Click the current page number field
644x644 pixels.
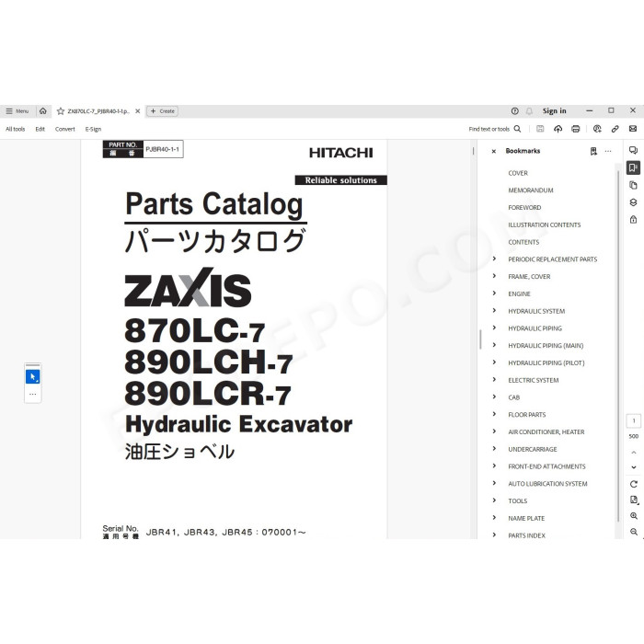click(x=634, y=420)
